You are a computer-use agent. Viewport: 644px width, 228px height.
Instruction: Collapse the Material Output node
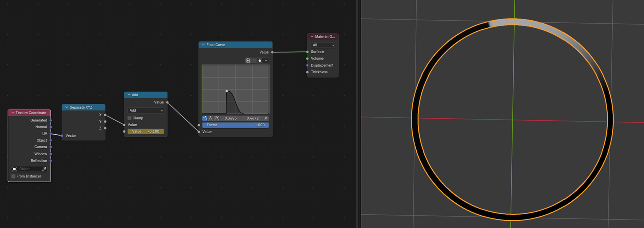(x=312, y=37)
